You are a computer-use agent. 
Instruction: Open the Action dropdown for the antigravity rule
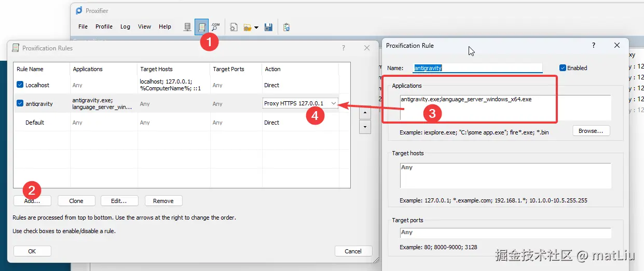point(333,103)
